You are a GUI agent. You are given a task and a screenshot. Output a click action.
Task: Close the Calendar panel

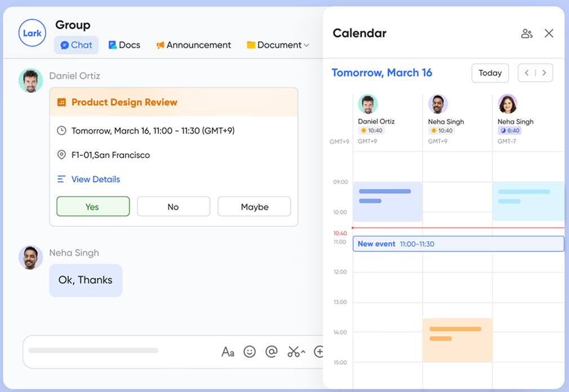click(x=549, y=34)
